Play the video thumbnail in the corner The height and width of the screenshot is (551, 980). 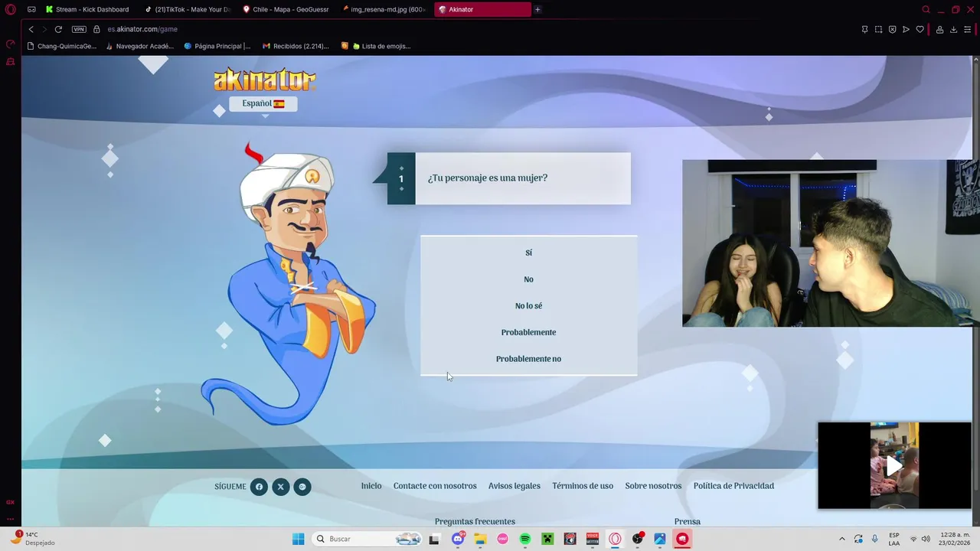894,465
